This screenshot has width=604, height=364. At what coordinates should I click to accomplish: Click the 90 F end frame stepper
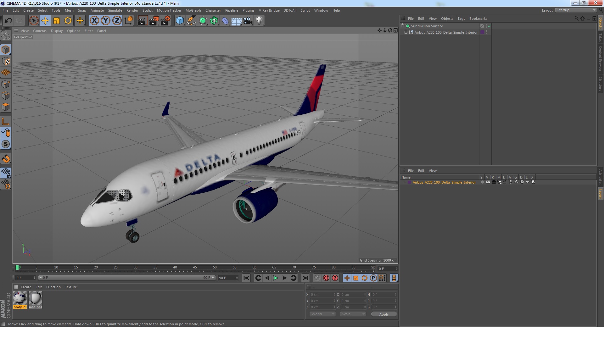(x=237, y=278)
